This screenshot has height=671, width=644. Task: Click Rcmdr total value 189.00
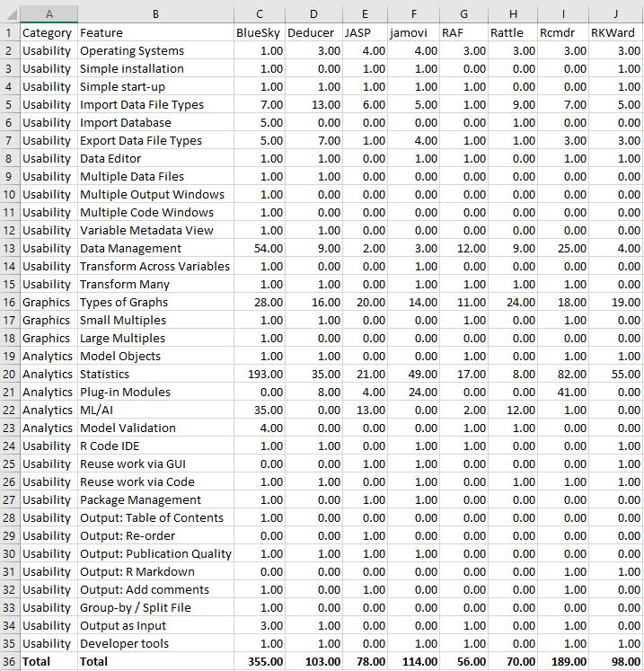click(x=562, y=662)
